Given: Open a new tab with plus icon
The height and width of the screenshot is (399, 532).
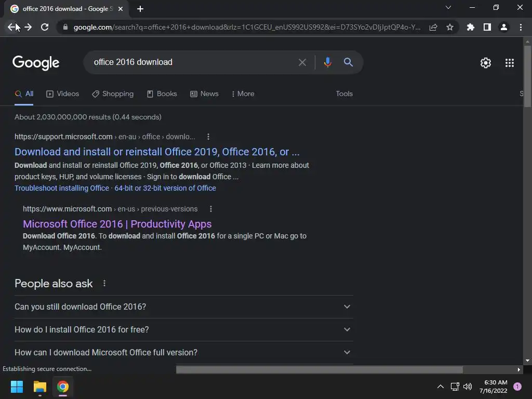Looking at the screenshot, I should coord(140,9).
